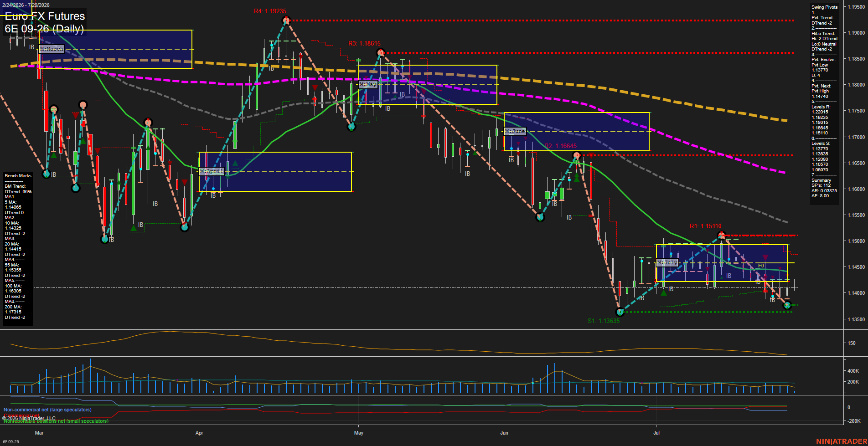The width and height of the screenshot is (868, 446).
Task: Click the S1: 1.13635 support label
Action: pos(604,321)
